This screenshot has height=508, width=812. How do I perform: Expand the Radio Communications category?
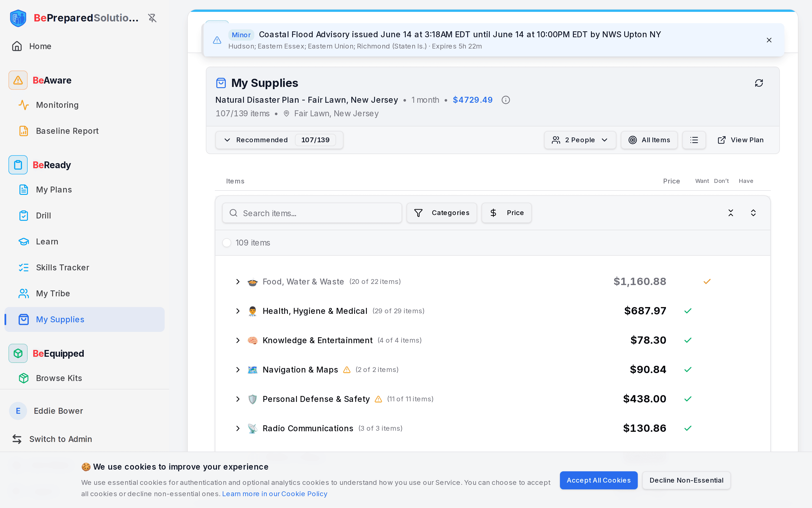tap(238, 428)
